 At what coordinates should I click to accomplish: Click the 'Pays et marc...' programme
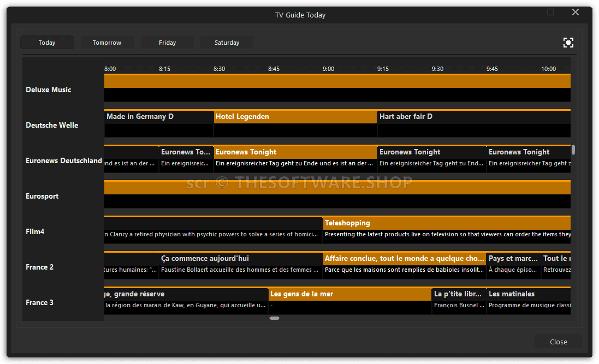coord(514,265)
